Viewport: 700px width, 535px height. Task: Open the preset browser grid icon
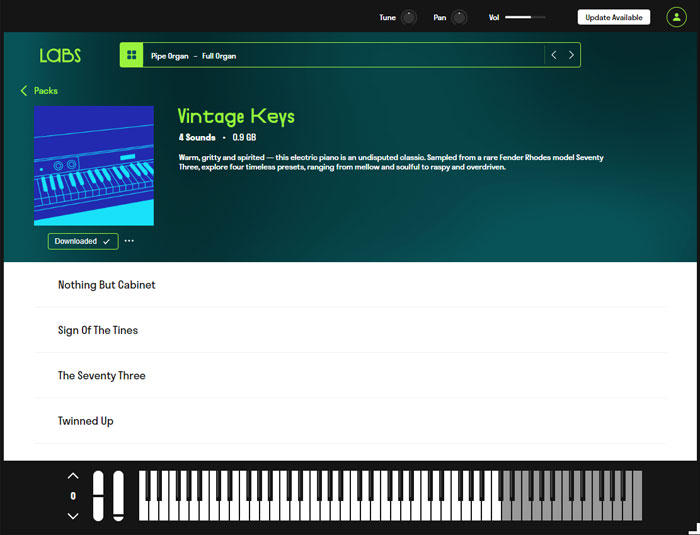pos(131,55)
